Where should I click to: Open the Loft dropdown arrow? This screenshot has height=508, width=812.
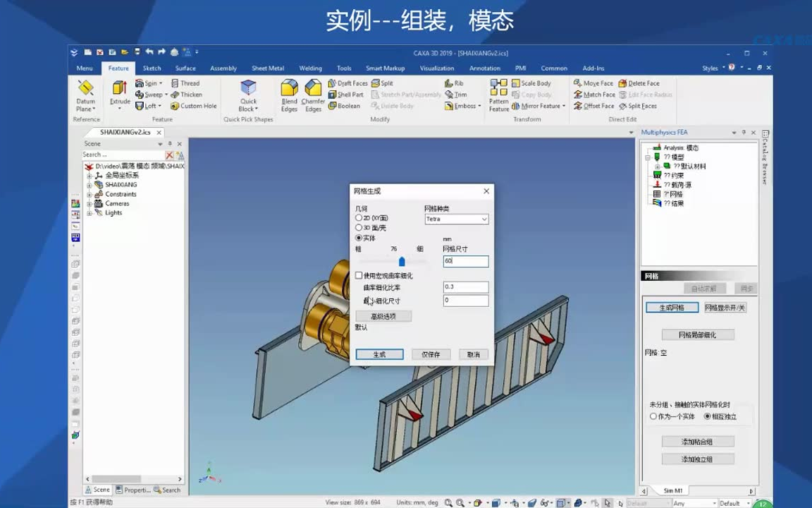point(161,106)
